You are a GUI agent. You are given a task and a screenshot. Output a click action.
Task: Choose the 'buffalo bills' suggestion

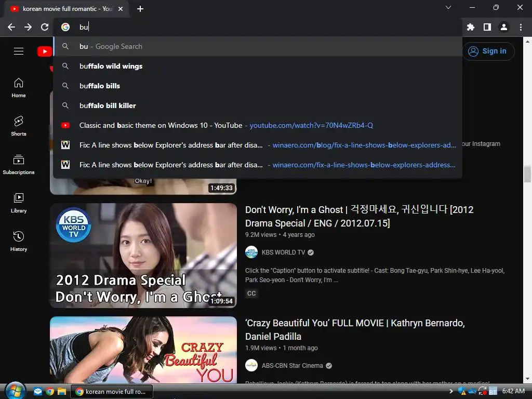click(x=258, y=86)
